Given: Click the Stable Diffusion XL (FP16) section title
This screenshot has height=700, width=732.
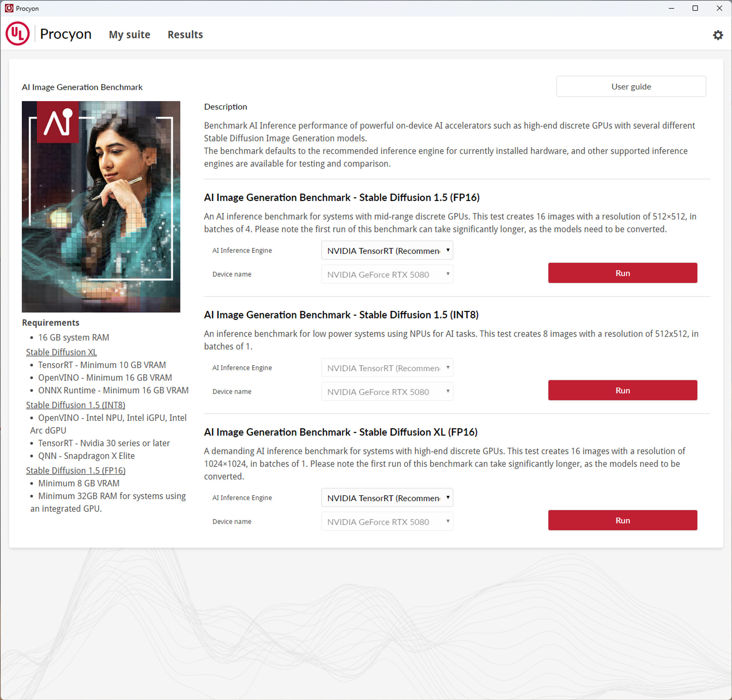Looking at the screenshot, I should point(340,432).
